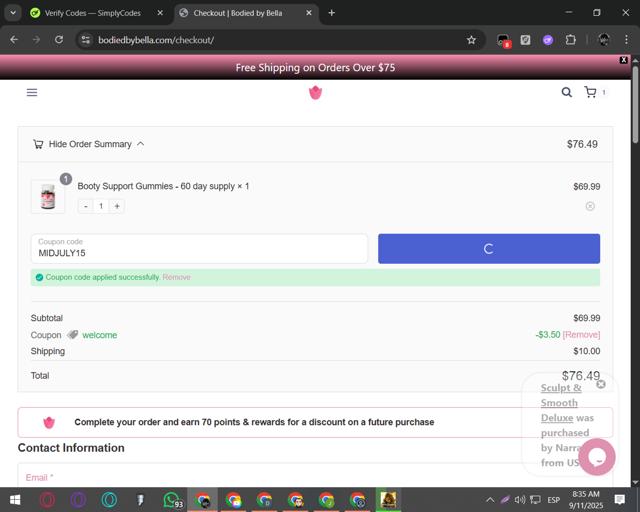The width and height of the screenshot is (640, 512).
Task: Click the Complete your order and earn 70 points banner
Action: click(x=315, y=422)
